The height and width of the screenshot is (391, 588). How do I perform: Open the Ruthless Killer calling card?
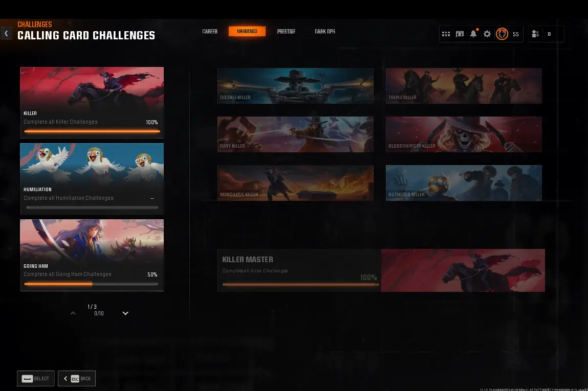[x=464, y=183]
